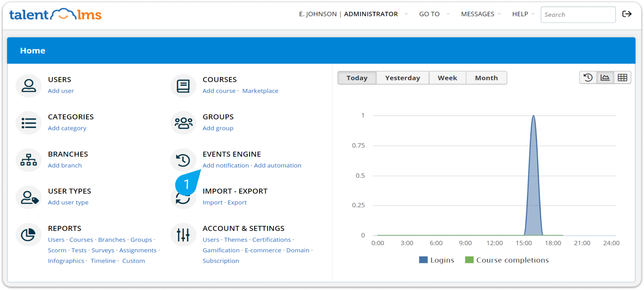Select the Yesterday tab

402,78
